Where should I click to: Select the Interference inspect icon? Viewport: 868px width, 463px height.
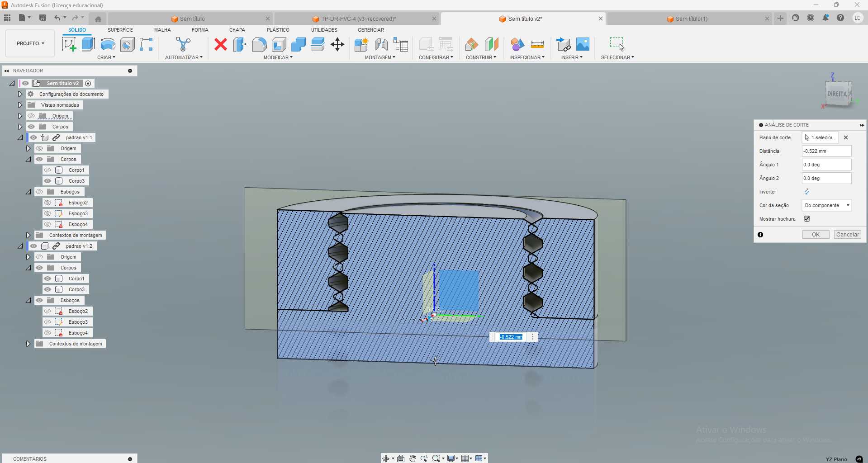pyautogui.click(x=517, y=44)
